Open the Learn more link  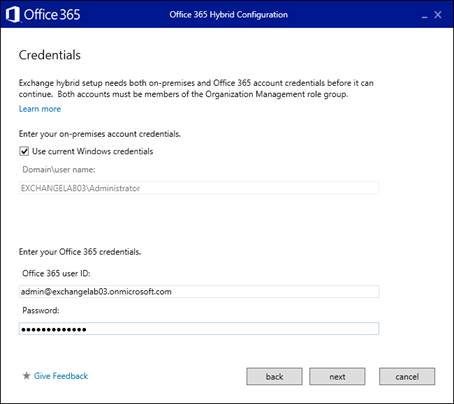[40, 109]
